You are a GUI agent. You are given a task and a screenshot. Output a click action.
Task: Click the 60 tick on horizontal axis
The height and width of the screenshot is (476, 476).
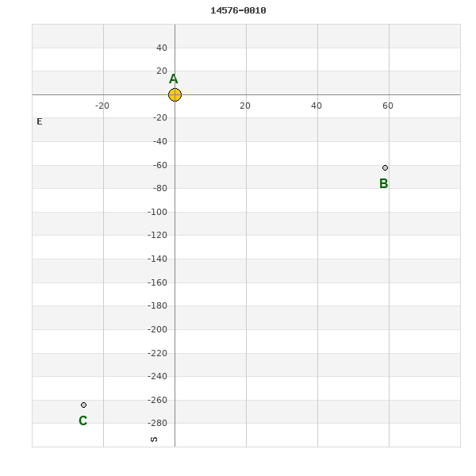[x=388, y=106]
